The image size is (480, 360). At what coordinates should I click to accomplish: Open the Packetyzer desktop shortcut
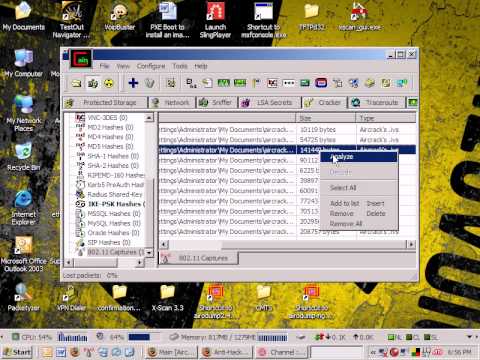23,297
